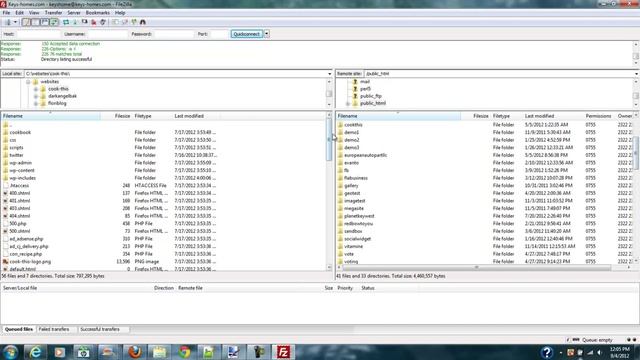Reconnect to the last server
This screenshot has height=360, width=640.
point(103,22)
